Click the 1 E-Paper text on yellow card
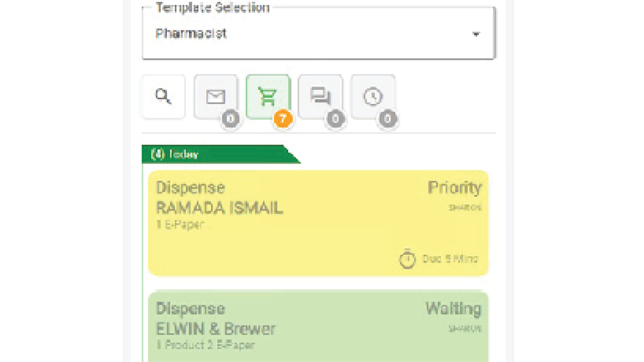Image resolution: width=644 pixels, height=362 pixels. [180, 224]
